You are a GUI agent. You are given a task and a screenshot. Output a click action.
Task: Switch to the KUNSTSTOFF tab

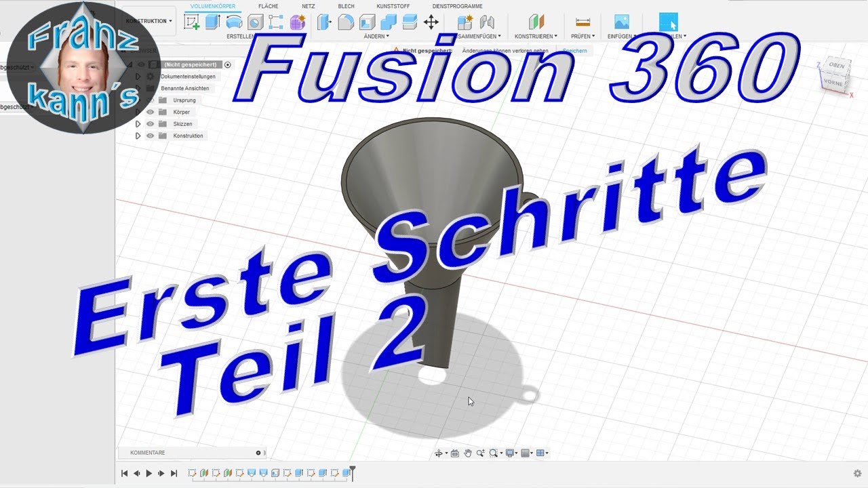pos(393,6)
